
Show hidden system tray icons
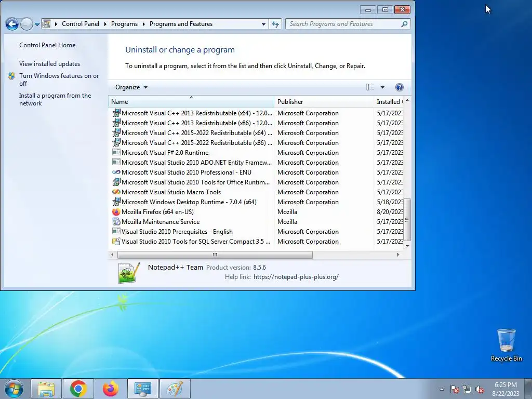pos(442,389)
